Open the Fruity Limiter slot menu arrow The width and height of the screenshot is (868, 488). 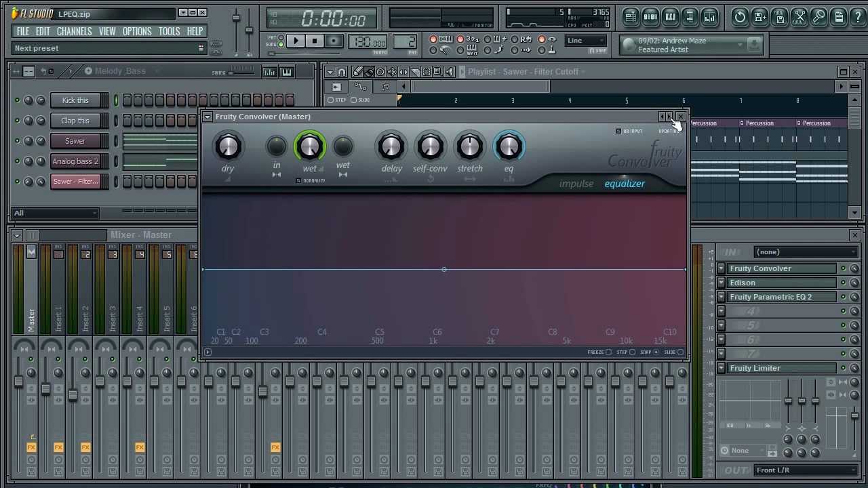(722, 368)
